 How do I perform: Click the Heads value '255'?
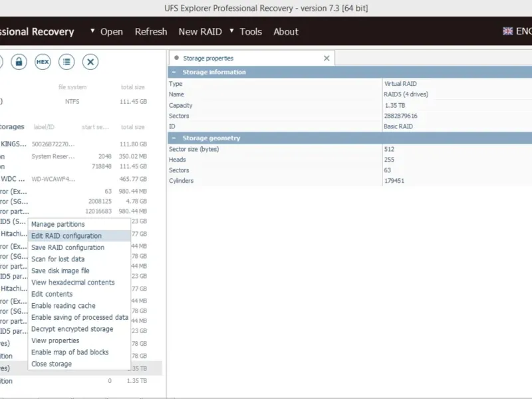point(389,160)
